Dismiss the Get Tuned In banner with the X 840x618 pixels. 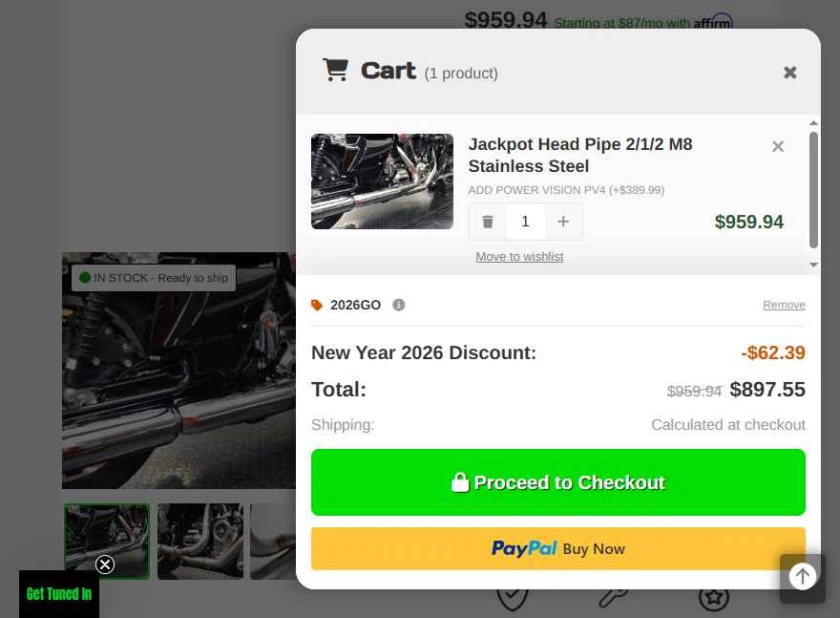point(105,565)
